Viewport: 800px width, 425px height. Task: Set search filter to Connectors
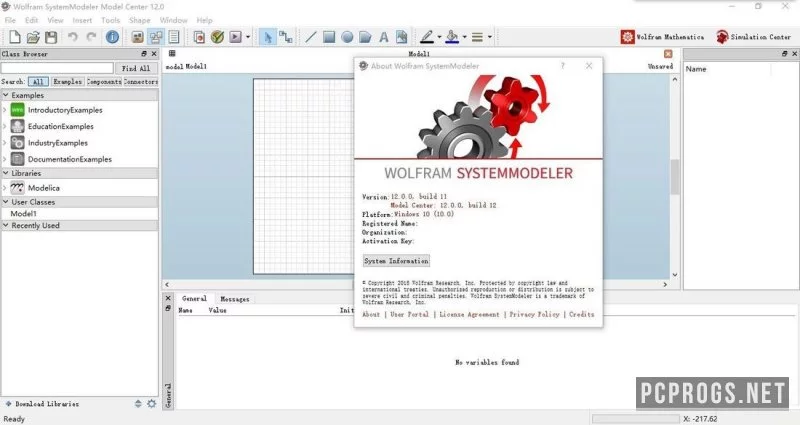tap(141, 82)
